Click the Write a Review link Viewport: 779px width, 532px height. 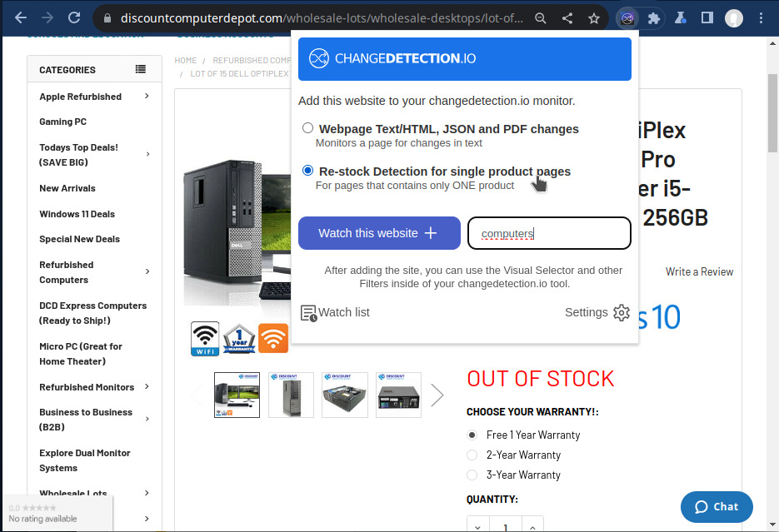coord(699,271)
